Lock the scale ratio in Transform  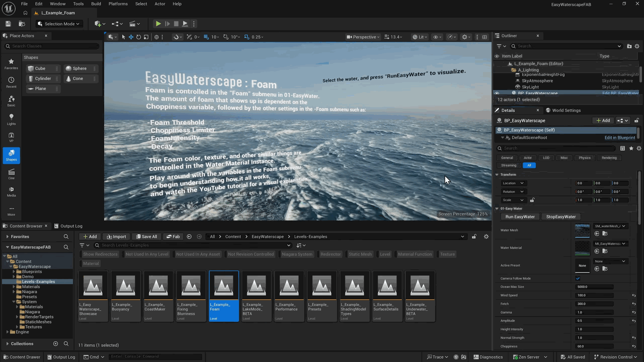pyautogui.click(x=532, y=200)
